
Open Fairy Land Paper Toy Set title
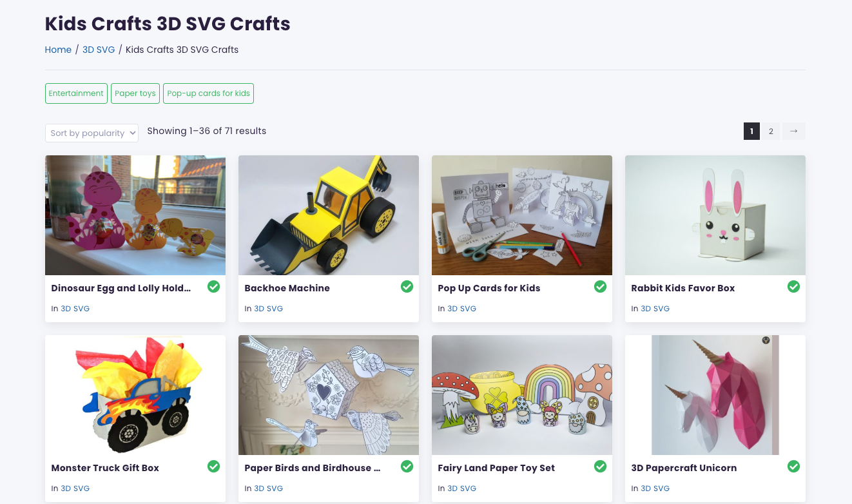coord(496,468)
